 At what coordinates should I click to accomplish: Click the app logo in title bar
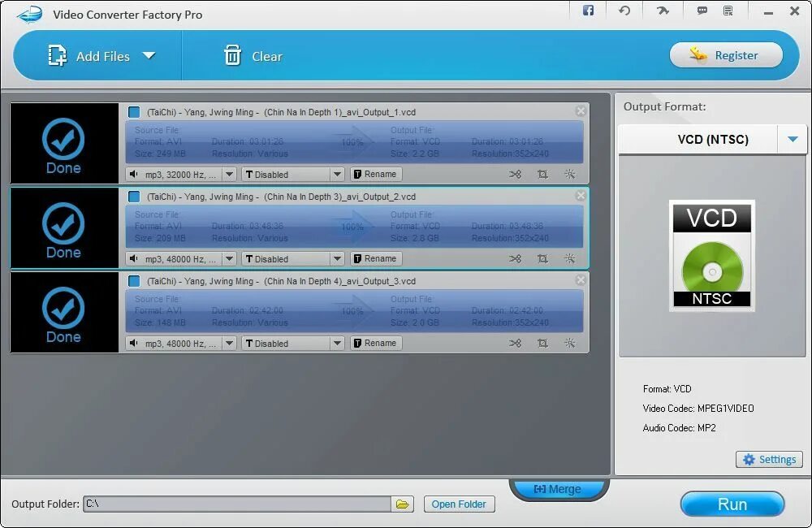click(x=30, y=14)
